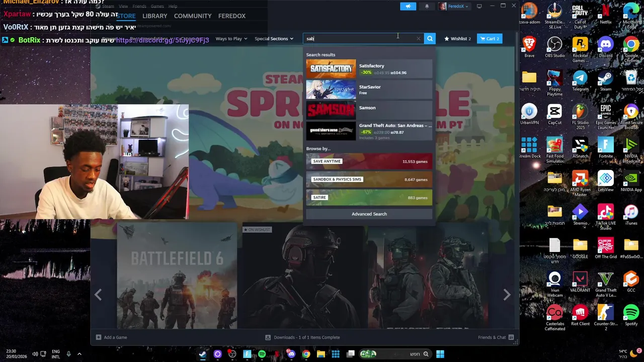Browse the SANDBOX & PHYSICS SIMS tag
The image size is (644, 362).
point(369,179)
